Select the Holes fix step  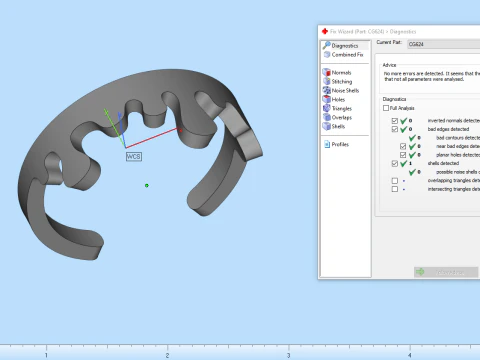(334, 99)
